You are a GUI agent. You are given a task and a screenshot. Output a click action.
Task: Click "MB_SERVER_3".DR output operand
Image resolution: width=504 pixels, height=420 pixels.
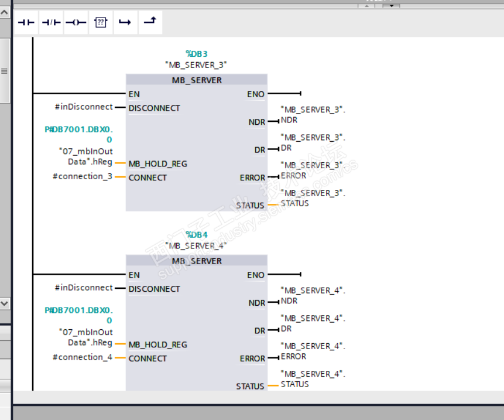coord(313,143)
